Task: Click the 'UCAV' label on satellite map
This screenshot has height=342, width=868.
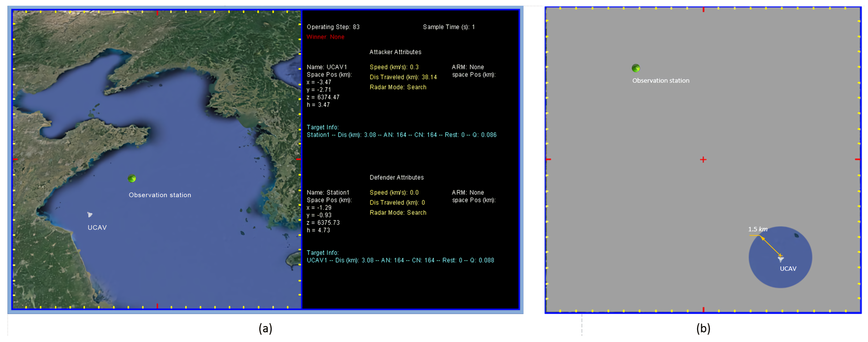Action: coord(97,228)
